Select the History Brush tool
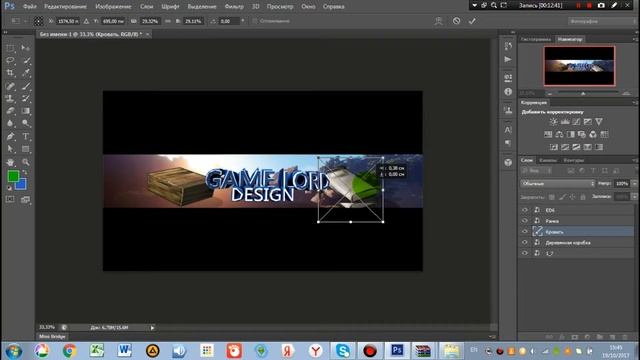The image size is (640, 360). [26, 98]
